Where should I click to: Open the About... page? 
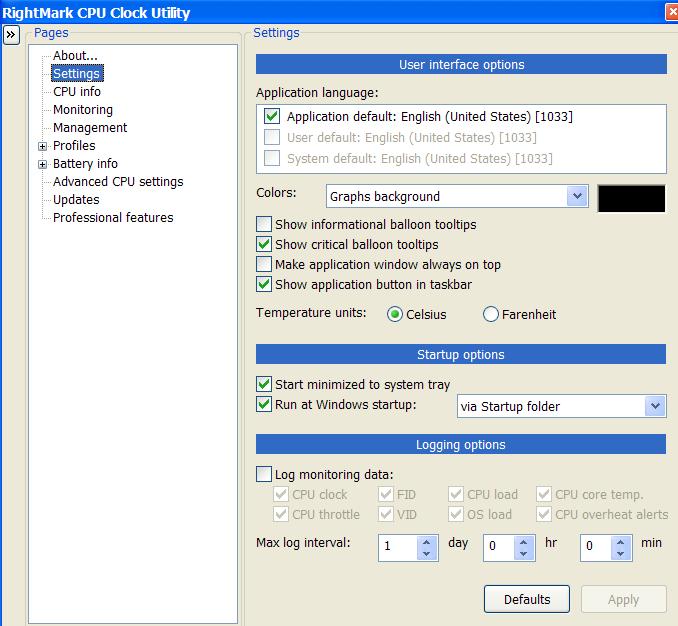pos(75,56)
